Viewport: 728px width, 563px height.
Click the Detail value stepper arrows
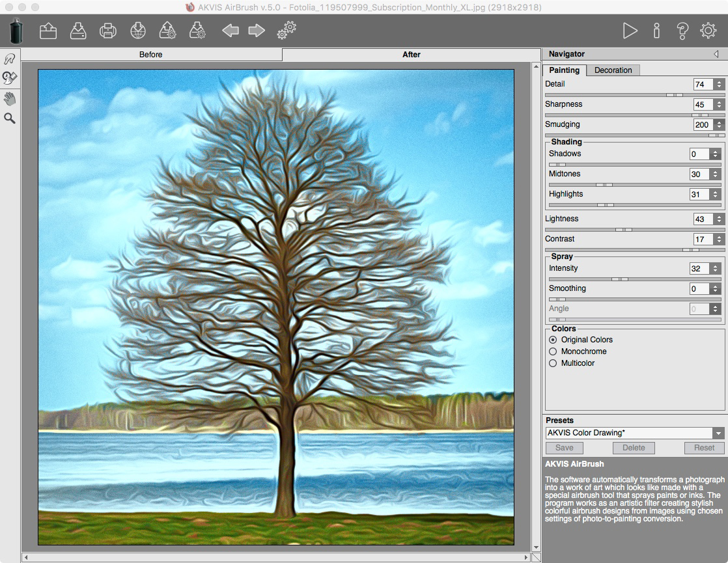tap(718, 85)
